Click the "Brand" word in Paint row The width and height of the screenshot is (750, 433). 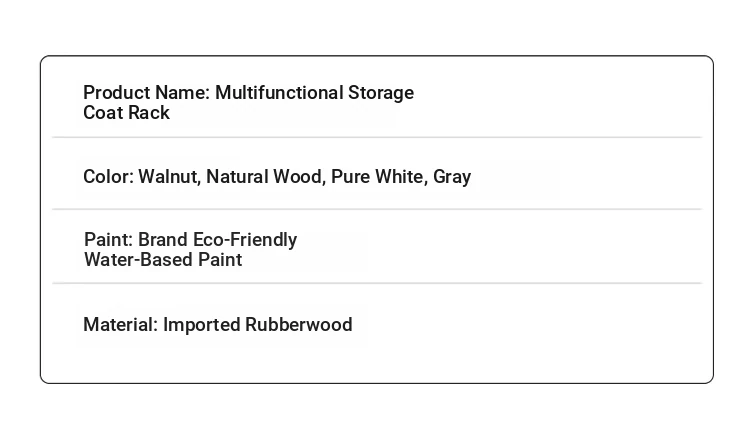[163, 239]
